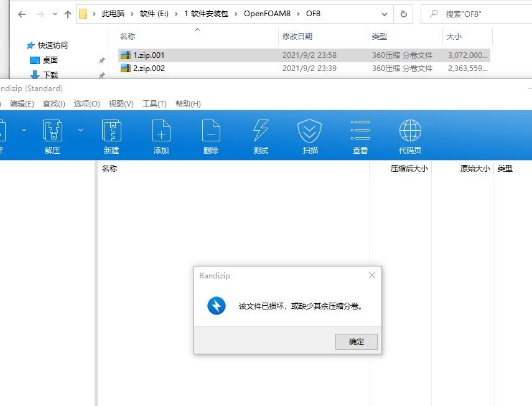Navigate to 此电脑 in the breadcrumb
The image size is (532, 406).
pyautogui.click(x=113, y=14)
